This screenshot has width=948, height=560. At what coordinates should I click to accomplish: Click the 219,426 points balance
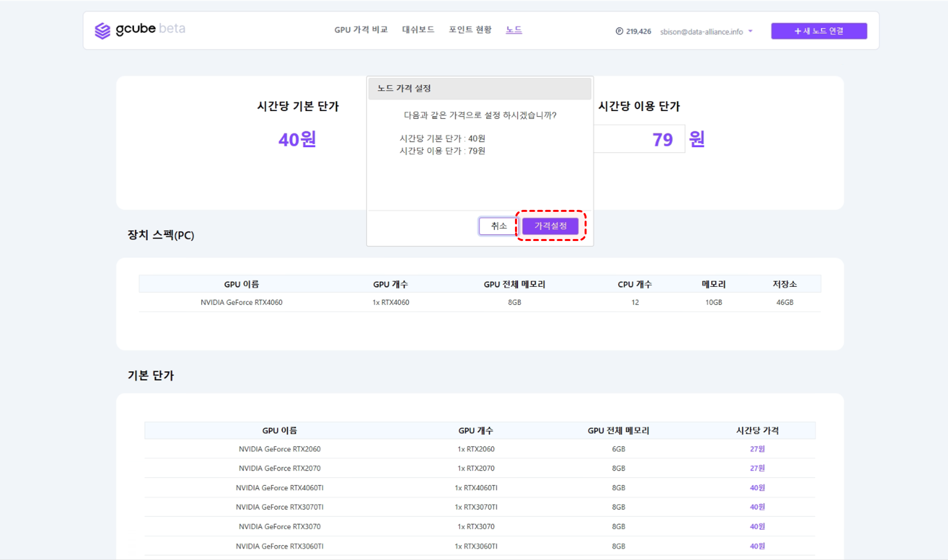coord(638,32)
